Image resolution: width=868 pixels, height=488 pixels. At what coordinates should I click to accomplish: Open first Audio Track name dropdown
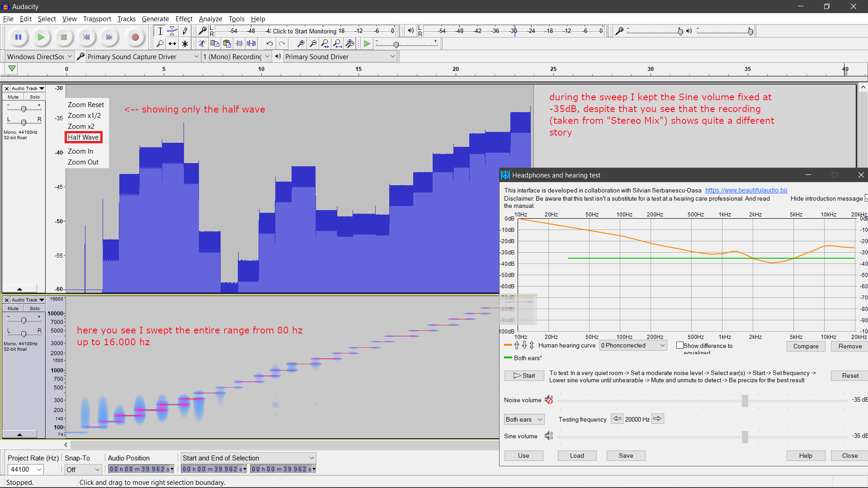[x=28, y=88]
